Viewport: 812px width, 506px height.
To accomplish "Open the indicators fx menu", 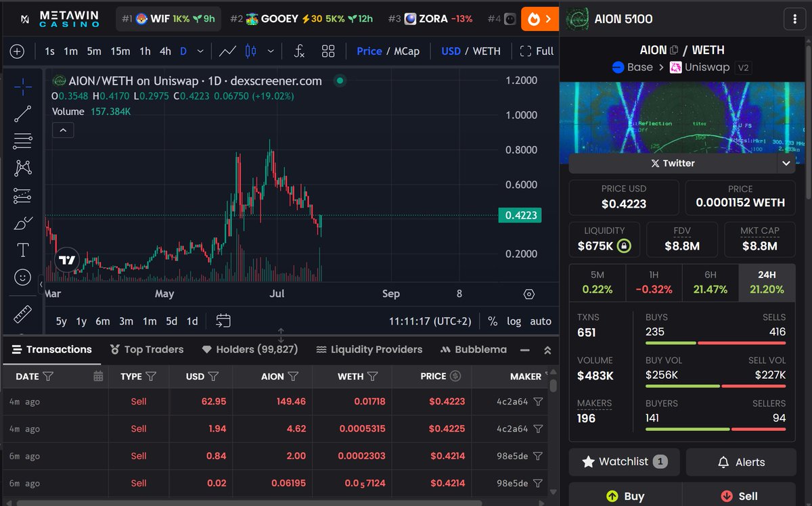I will [x=299, y=51].
